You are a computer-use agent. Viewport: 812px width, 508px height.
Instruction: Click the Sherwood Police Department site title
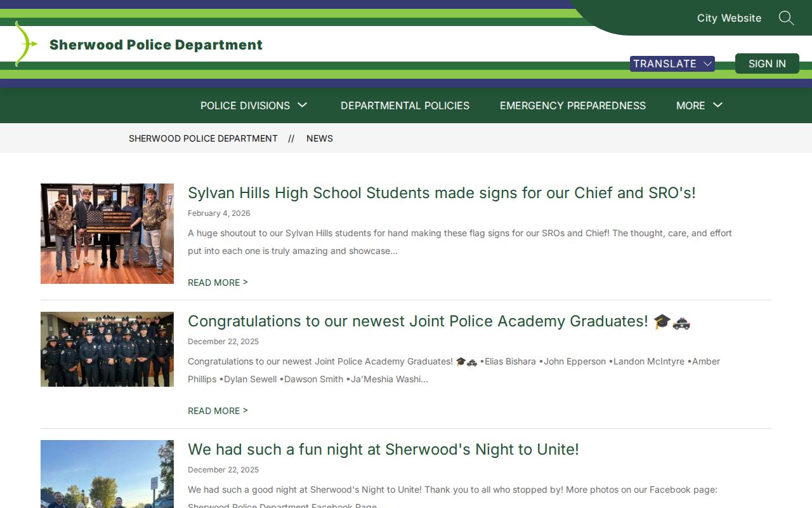coord(156,44)
